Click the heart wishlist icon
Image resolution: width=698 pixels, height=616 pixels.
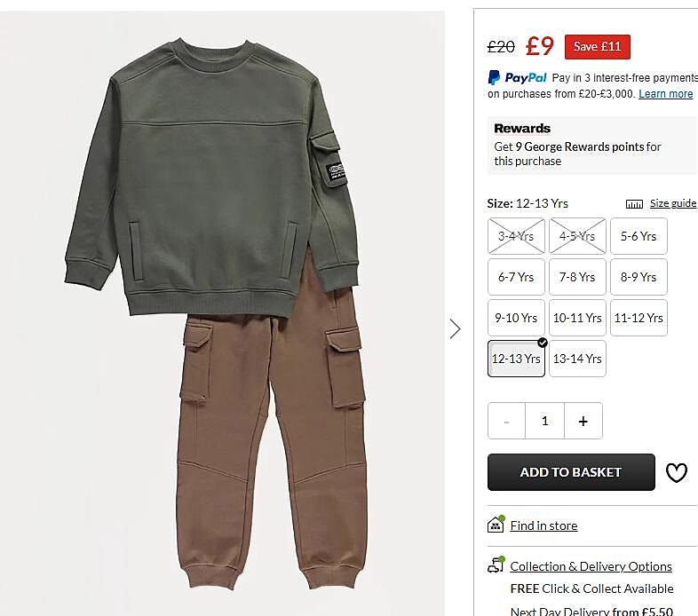(677, 473)
